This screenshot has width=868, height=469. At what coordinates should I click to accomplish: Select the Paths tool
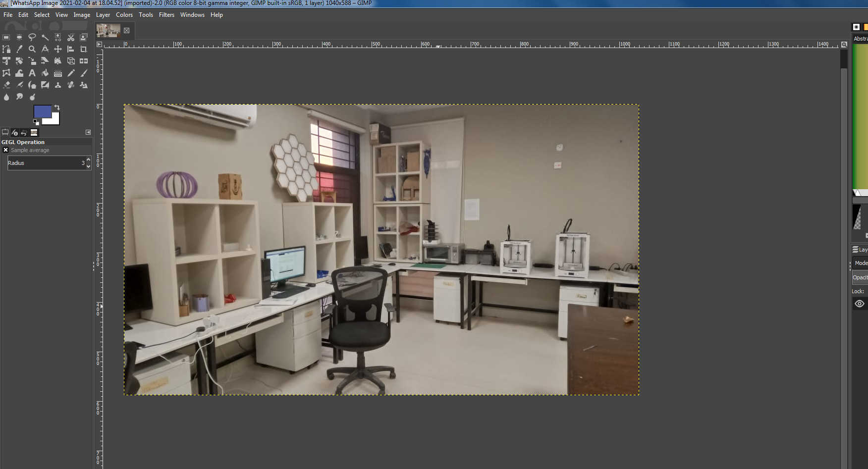(x=6, y=49)
